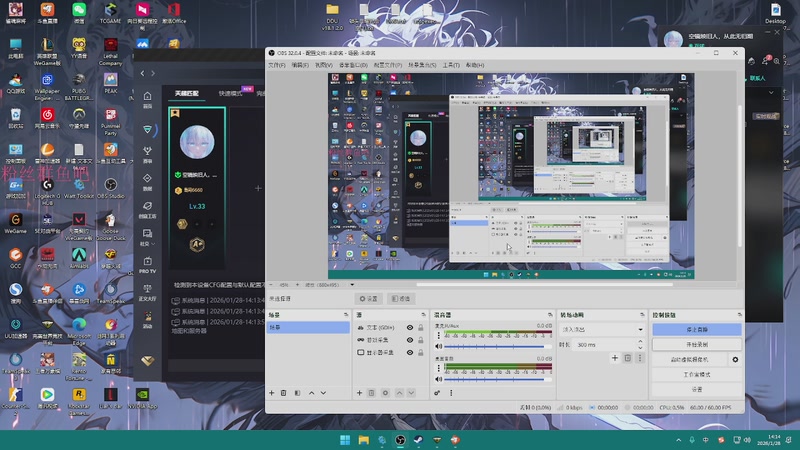The width and height of the screenshot is (800, 450).
Task: Move the selected source down
Action: coord(411,393)
